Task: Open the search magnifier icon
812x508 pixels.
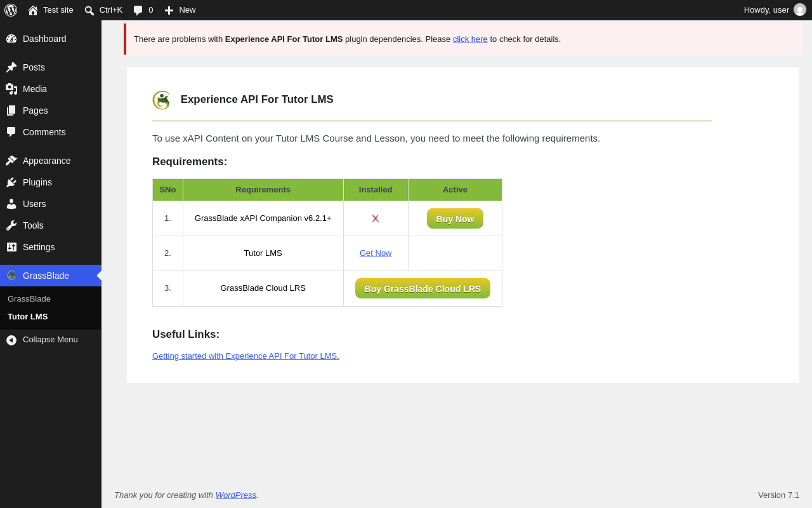Action: point(89,10)
